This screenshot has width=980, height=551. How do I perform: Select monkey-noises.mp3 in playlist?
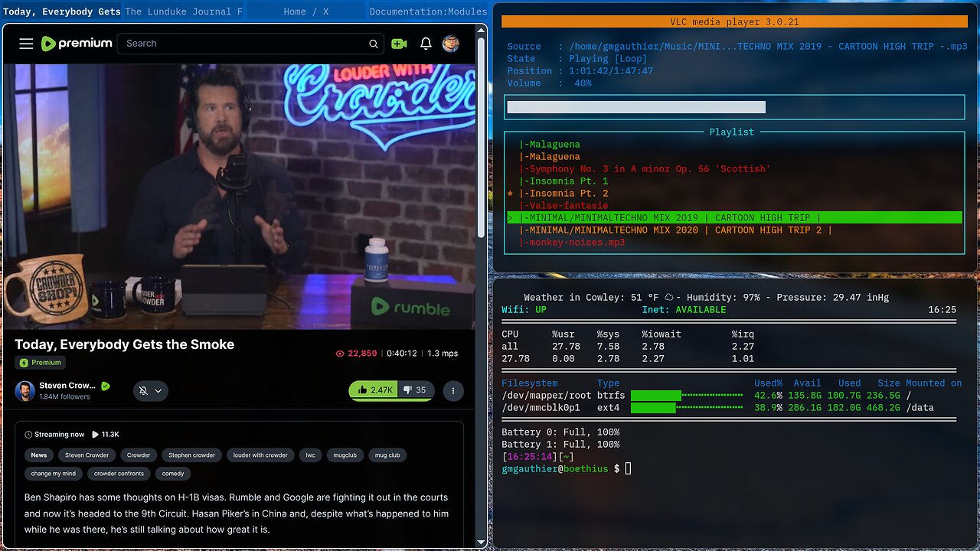tap(572, 242)
